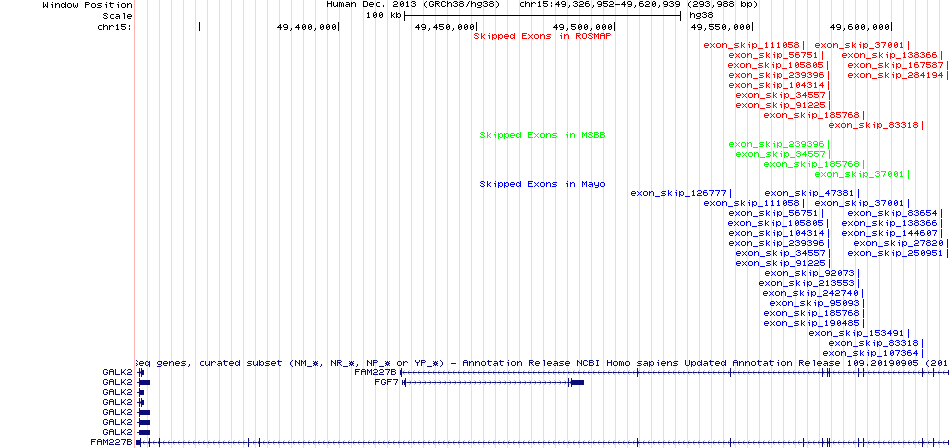The height and width of the screenshot is (448, 950).
Task: Click the thick FGF7 exon block
Action: tap(575, 382)
